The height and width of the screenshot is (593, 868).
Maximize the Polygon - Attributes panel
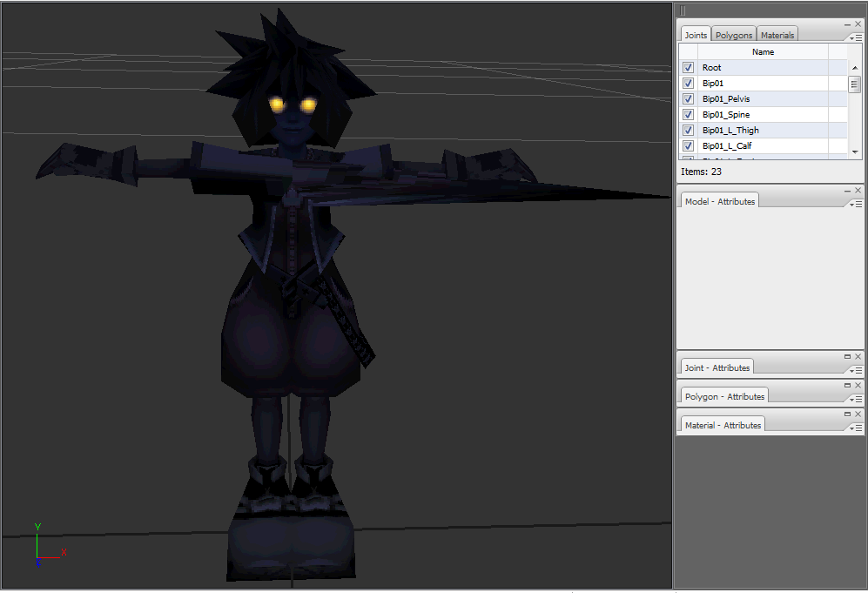coord(847,385)
